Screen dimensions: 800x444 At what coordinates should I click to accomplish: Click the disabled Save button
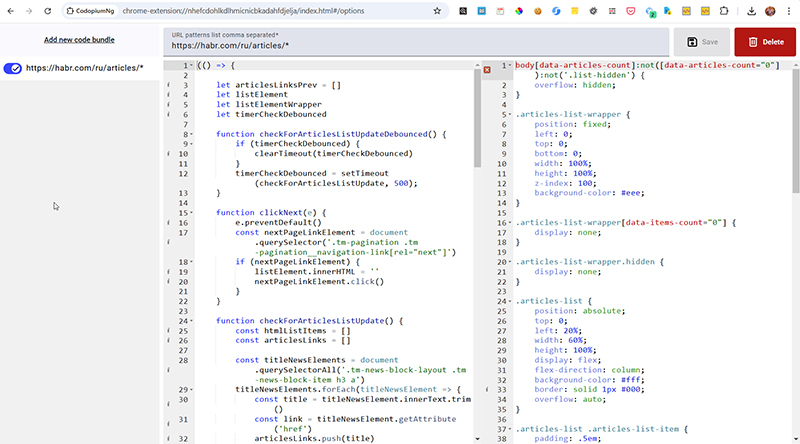700,42
